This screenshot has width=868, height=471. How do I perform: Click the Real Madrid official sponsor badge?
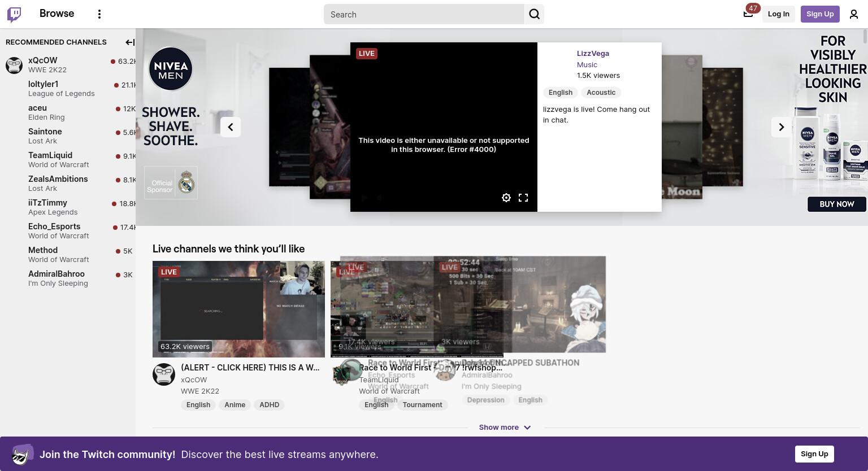[171, 182]
